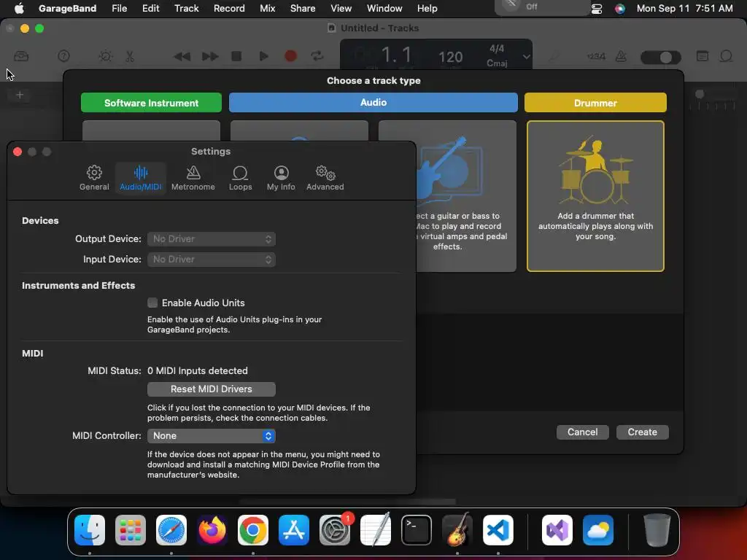Open the MIDI Controller dropdown

click(x=211, y=436)
